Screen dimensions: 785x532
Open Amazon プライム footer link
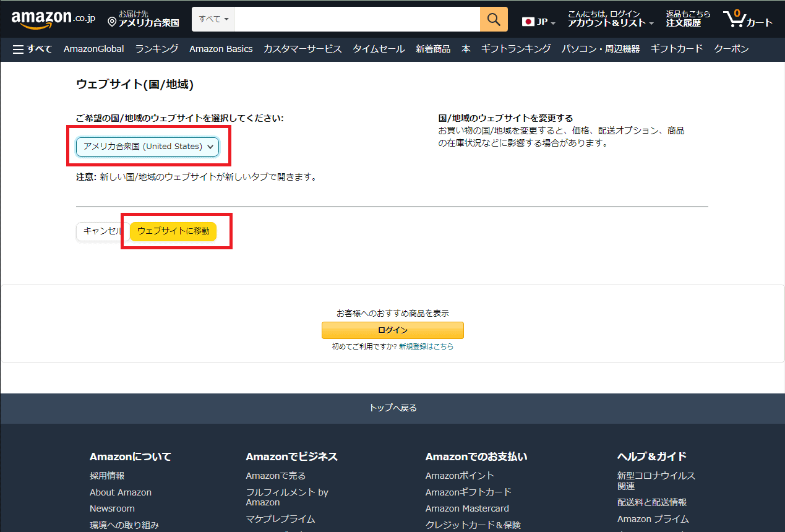click(653, 519)
